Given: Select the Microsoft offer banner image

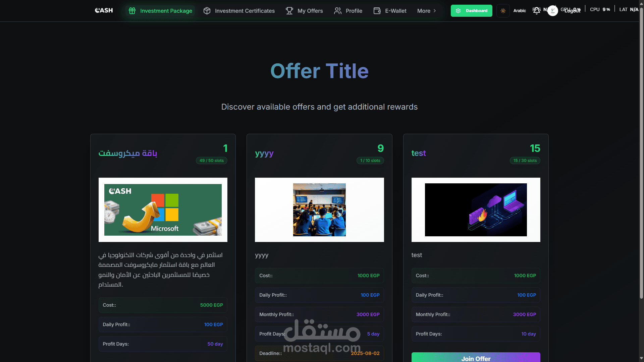Looking at the screenshot, I should click(x=163, y=210).
